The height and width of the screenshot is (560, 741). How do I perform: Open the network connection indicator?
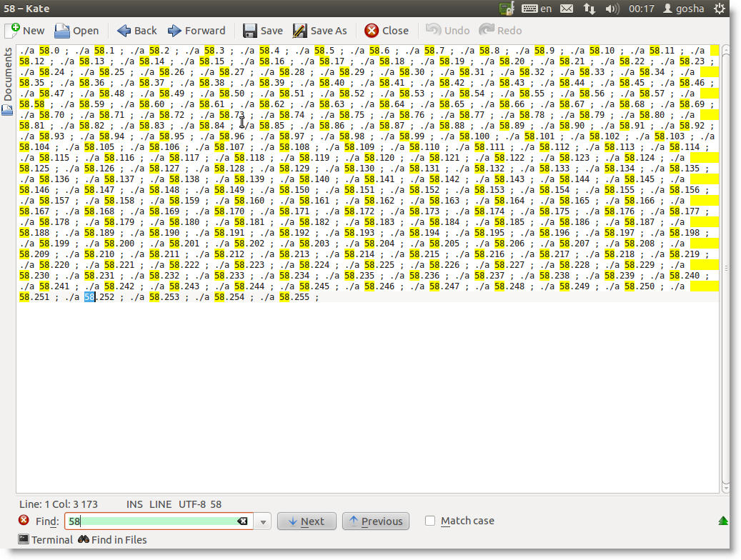pos(589,9)
